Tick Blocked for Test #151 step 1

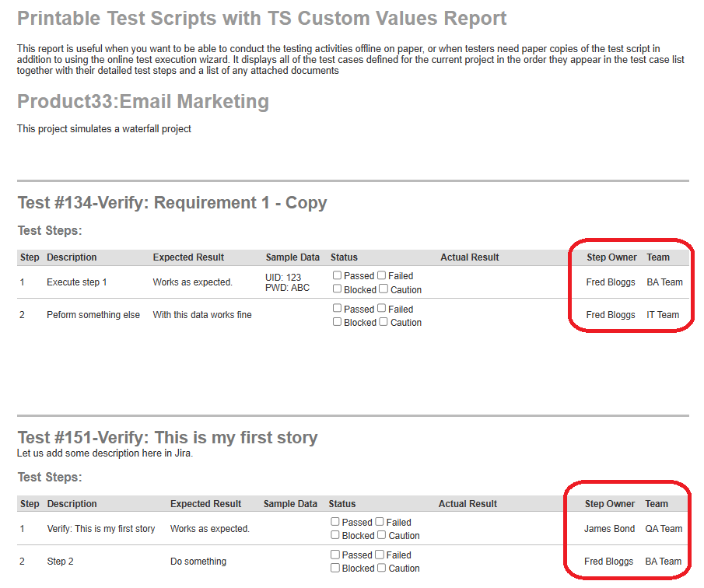335,535
